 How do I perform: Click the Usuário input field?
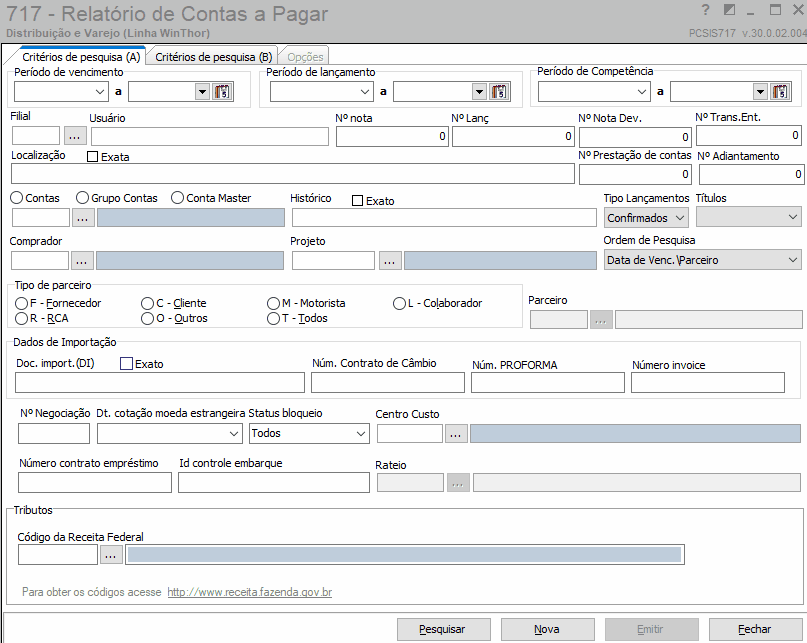[x=210, y=136]
